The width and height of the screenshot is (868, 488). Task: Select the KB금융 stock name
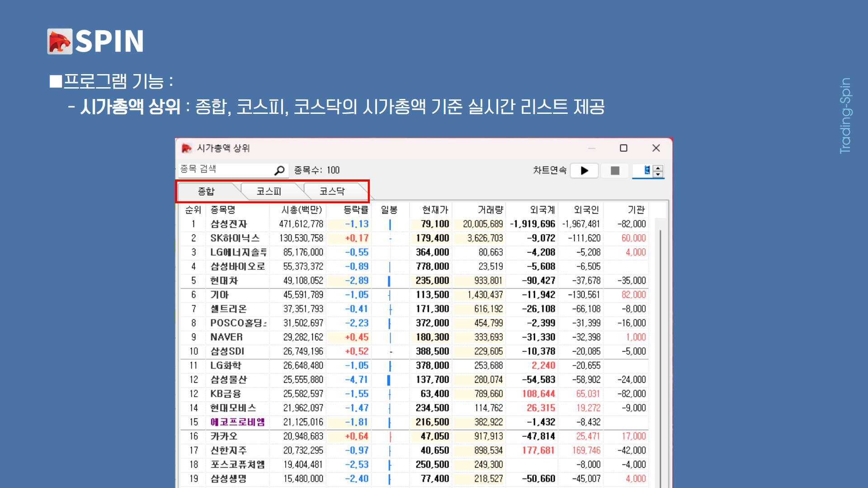click(x=226, y=394)
